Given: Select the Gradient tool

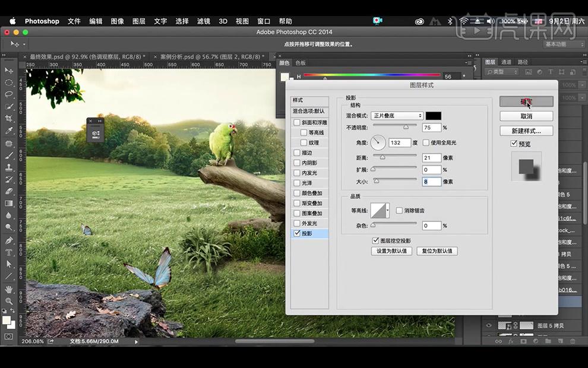Looking at the screenshot, I should pyautogui.click(x=9, y=204).
